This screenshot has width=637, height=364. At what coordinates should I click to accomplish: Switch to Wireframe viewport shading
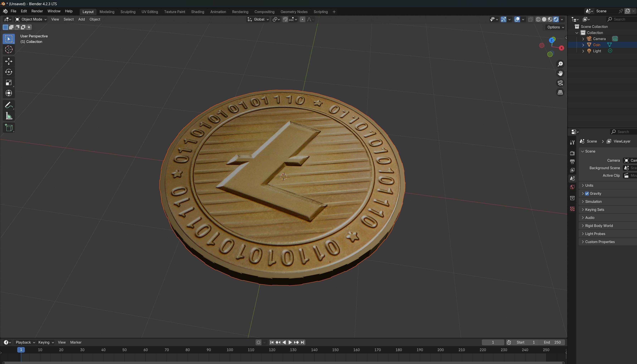pos(538,19)
